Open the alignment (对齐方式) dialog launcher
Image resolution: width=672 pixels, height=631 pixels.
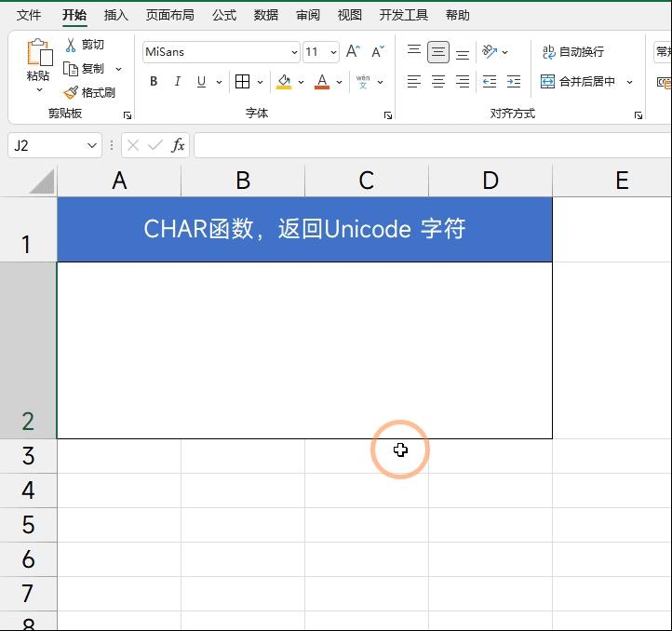pos(638,114)
